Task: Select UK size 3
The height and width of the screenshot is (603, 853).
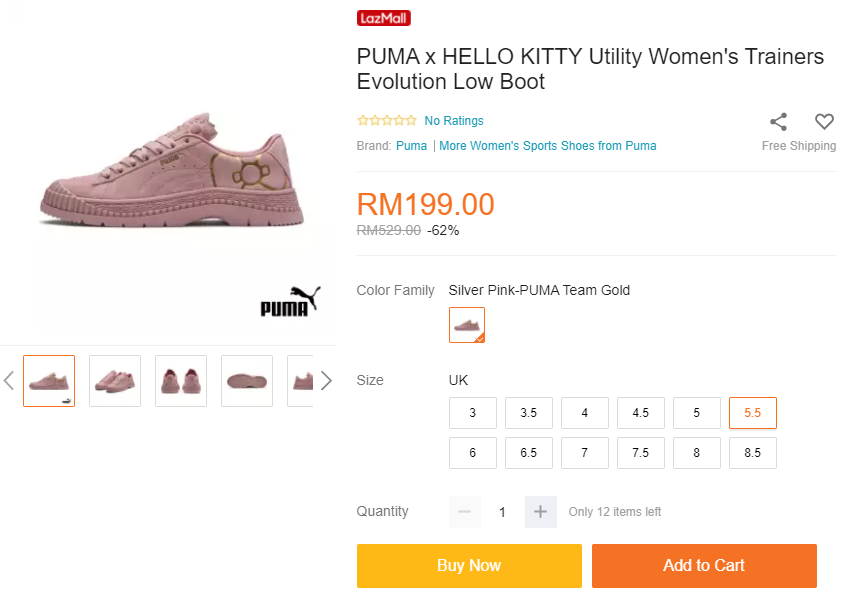Action: pyautogui.click(x=472, y=413)
